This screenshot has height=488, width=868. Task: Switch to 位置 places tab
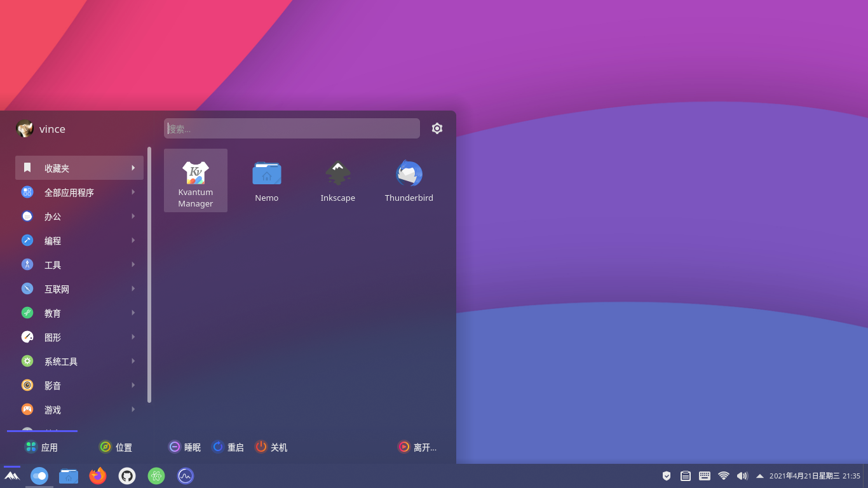click(x=116, y=447)
